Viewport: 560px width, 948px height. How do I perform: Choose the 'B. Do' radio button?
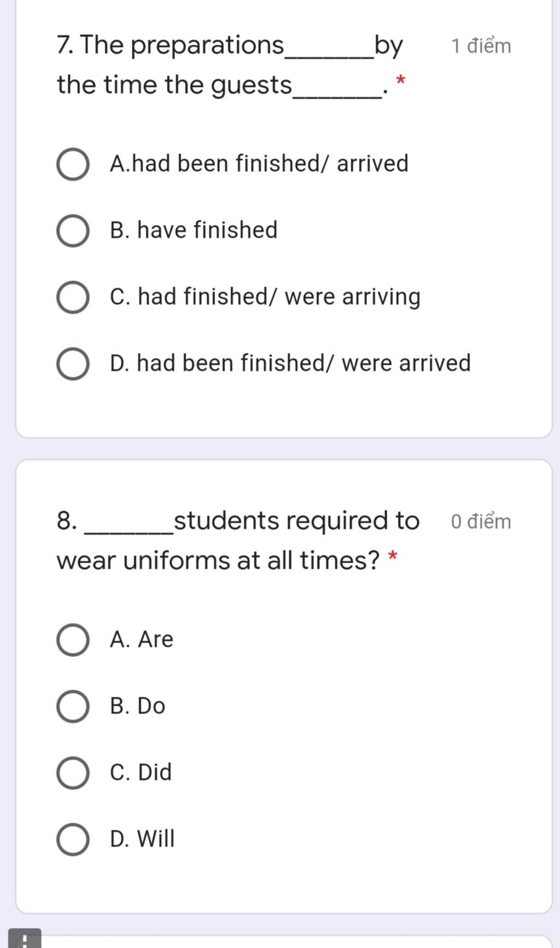(73, 707)
